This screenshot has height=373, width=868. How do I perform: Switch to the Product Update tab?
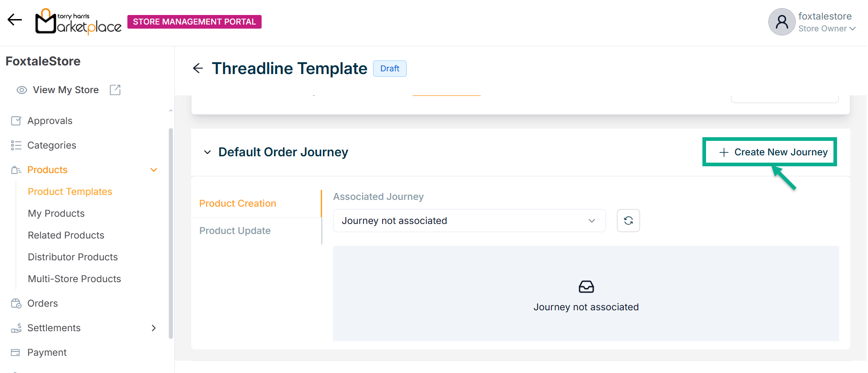[x=235, y=231]
